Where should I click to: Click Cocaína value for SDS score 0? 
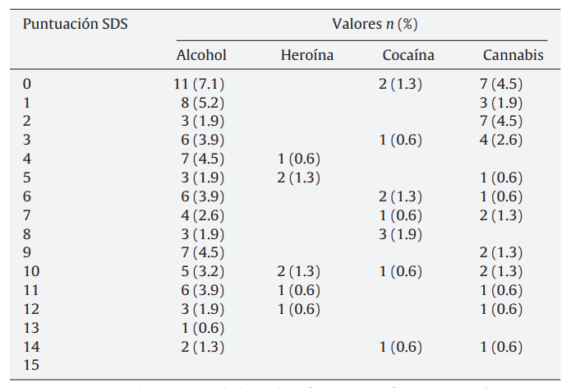(x=401, y=84)
